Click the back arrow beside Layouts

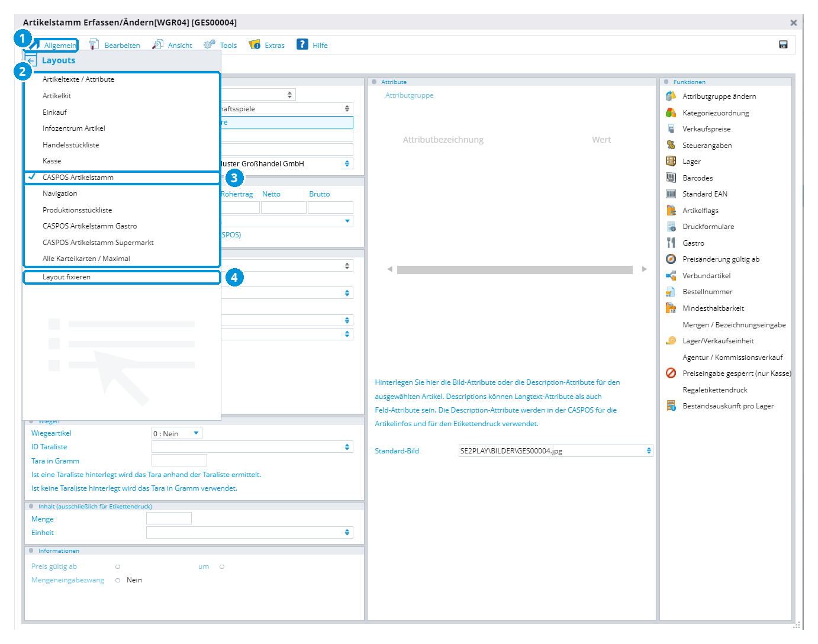31,60
